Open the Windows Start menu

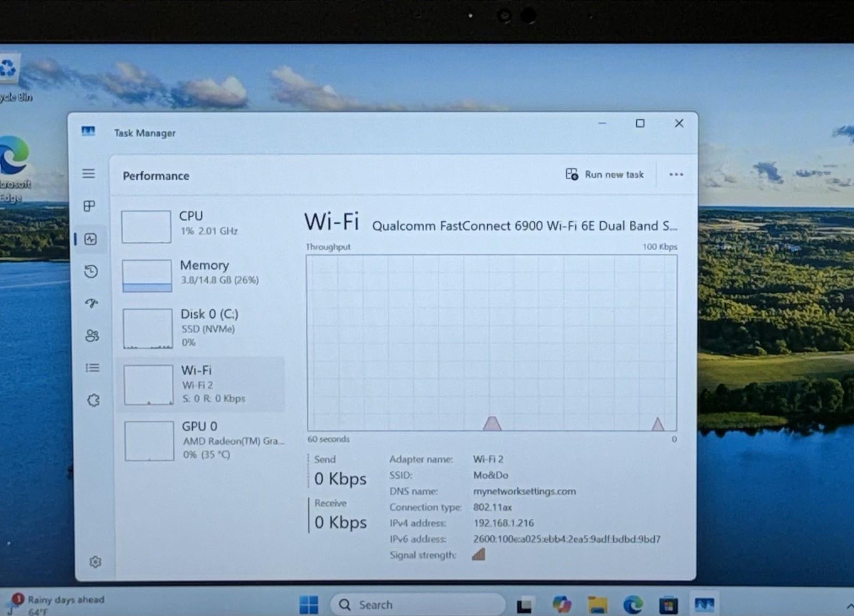[309, 604]
